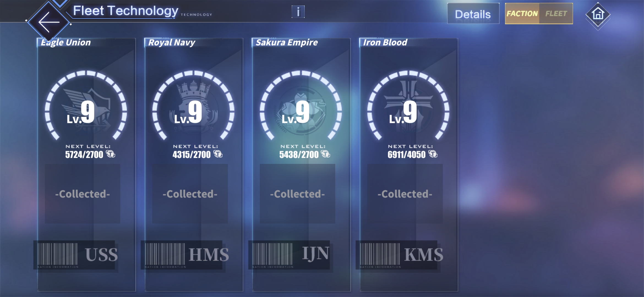Click Royal Navy tech point coin icon

click(218, 154)
